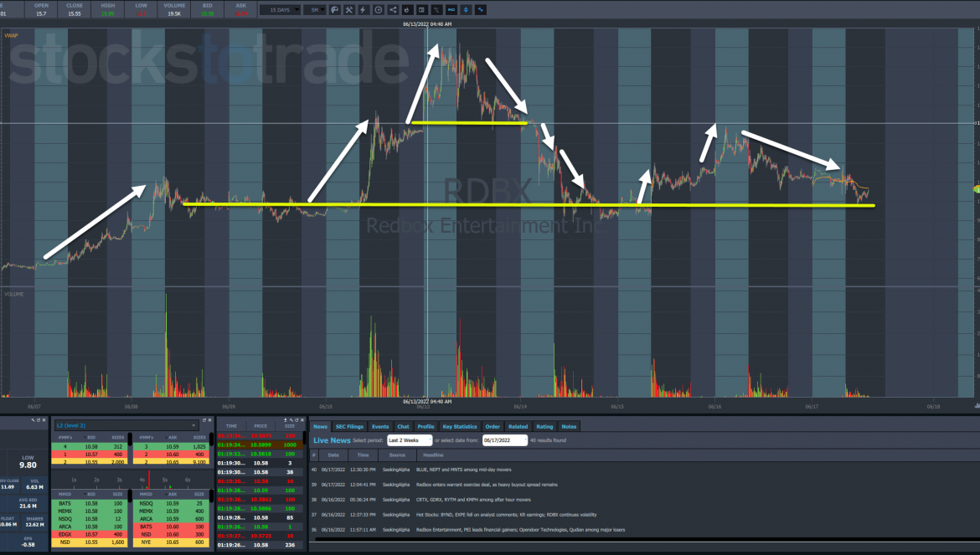Image resolution: width=980 pixels, height=555 pixels.
Task: Click the blue horizontal swap arrows icon
Action: coord(481,10)
